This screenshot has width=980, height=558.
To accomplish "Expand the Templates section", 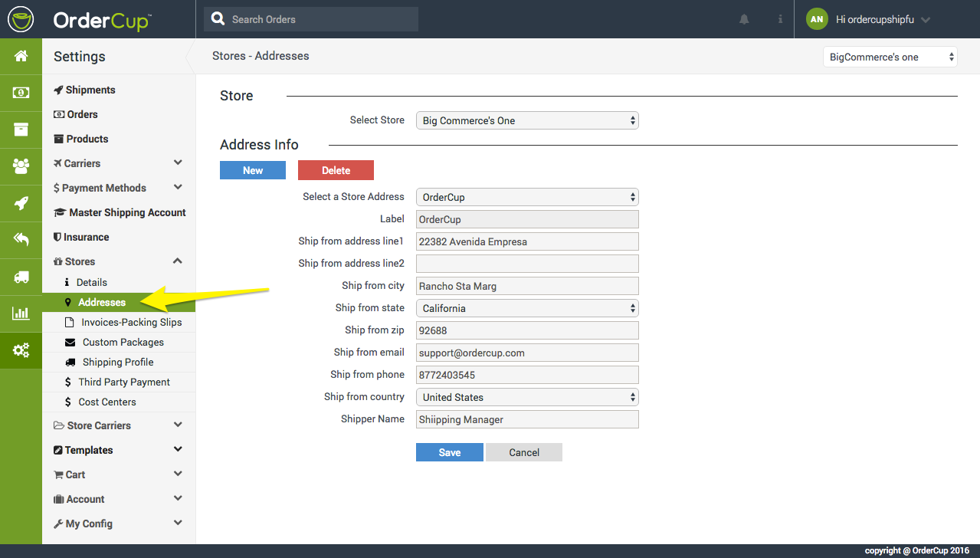I will 178,449.
